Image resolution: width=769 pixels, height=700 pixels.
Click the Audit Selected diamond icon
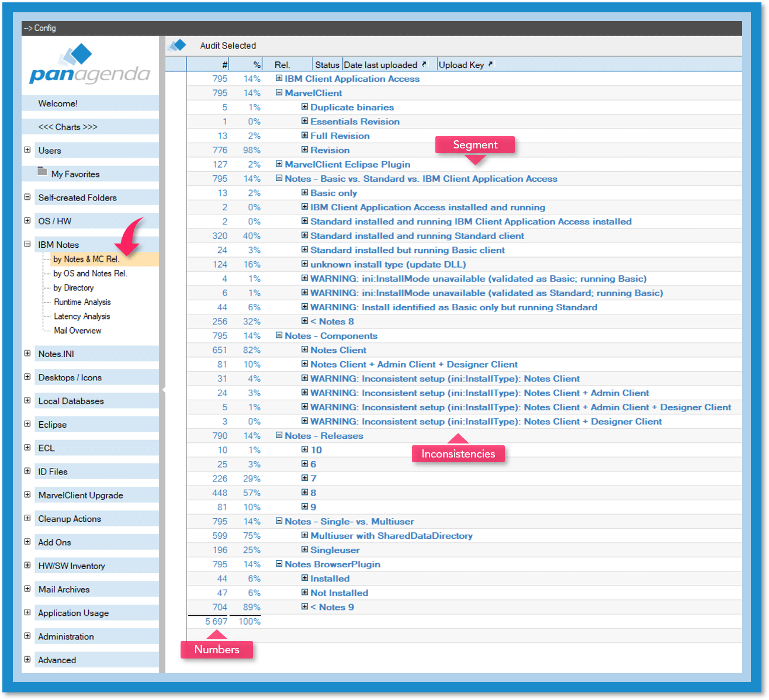(177, 46)
